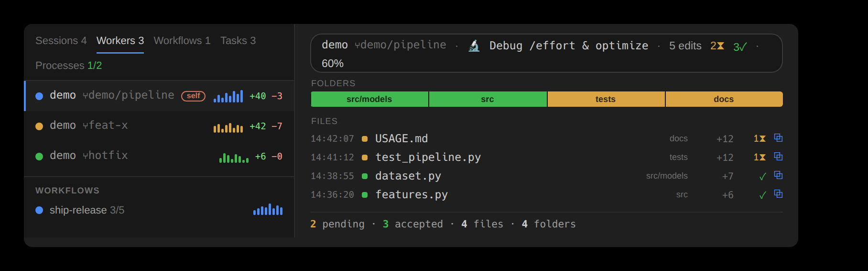Click the copy icon for dataset.py
Screen dimensions: 868x271
click(x=778, y=175)
